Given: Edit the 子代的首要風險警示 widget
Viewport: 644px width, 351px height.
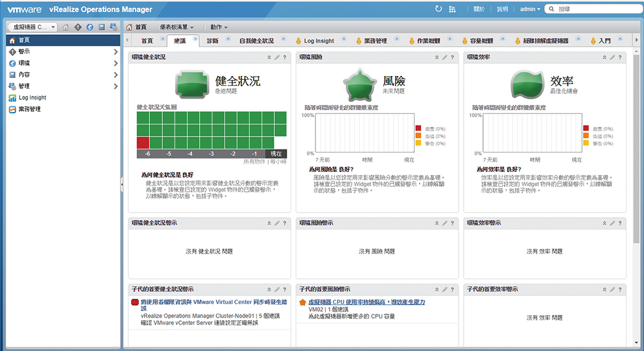Looking at the screenshot, I should pos(444,289).
